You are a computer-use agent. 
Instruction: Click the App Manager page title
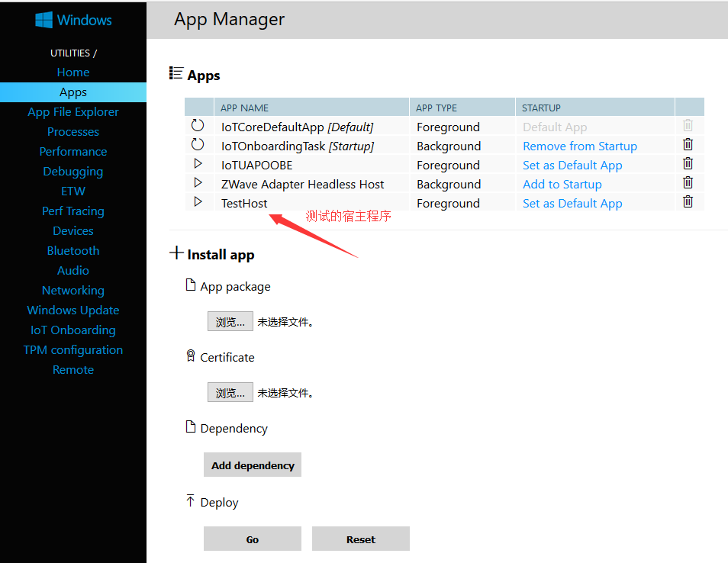pyautogui.click(x=230, y=20)
